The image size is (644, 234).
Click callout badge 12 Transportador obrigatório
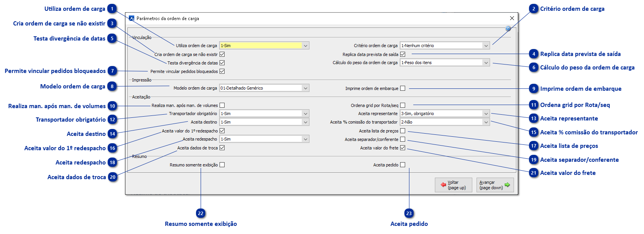pyautogui.click(x=112, y=120)
